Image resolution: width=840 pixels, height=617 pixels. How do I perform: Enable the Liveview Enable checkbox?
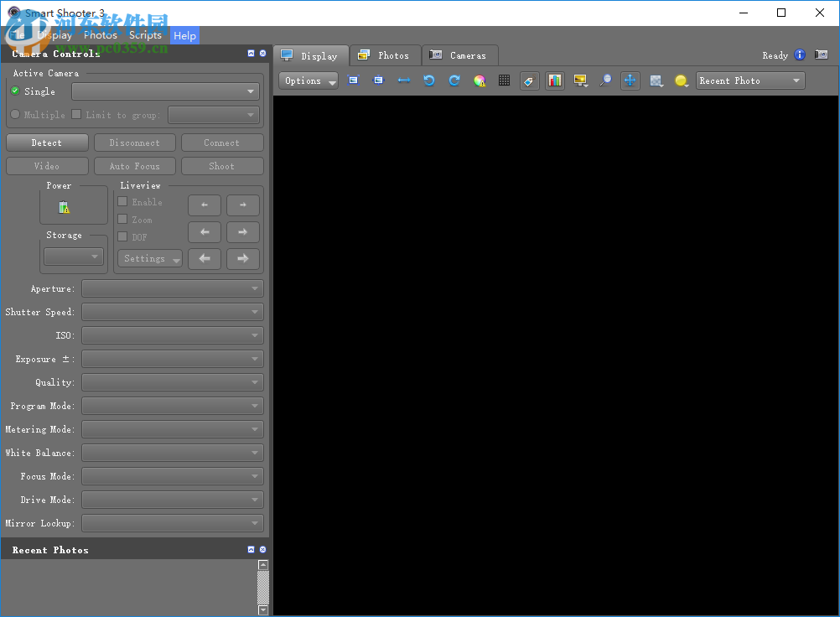(x=122, y=202)
